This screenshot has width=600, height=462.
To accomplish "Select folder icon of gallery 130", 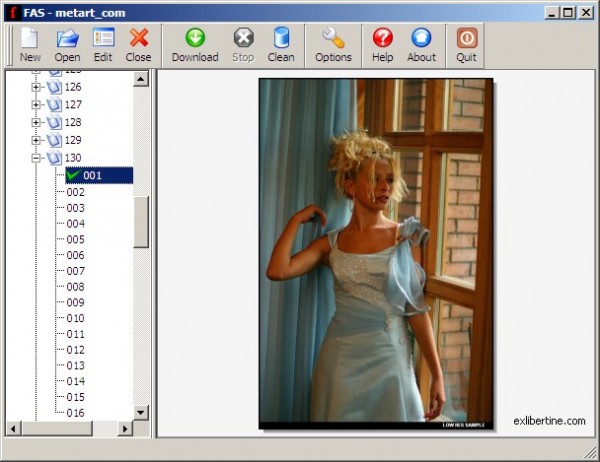I will (x=54, y=158).
